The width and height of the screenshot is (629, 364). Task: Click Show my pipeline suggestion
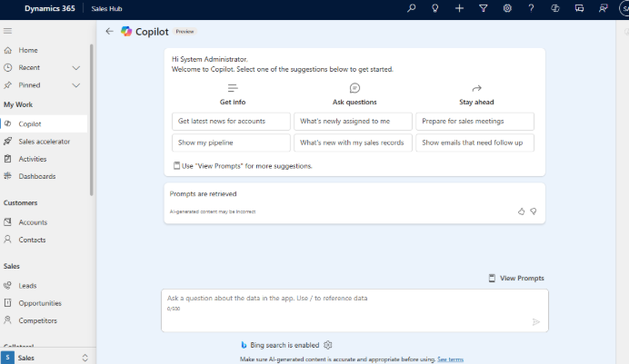pos(231,143)
